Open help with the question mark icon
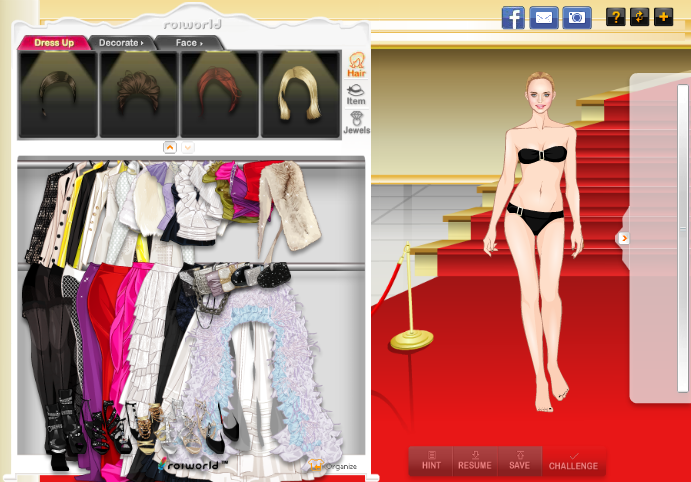The image size is (691, 482). (616, 17)
